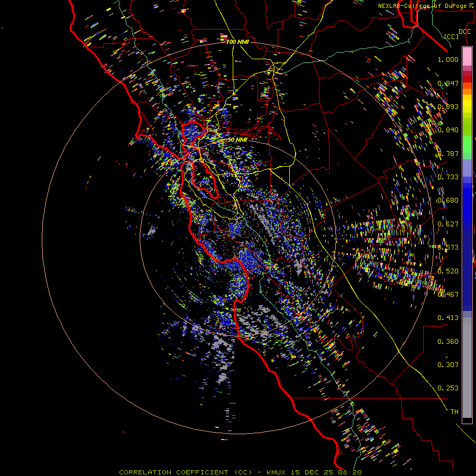Click the "50 NMI" range ring label
This screenshot has width=476, height=476.
(237, 140)
